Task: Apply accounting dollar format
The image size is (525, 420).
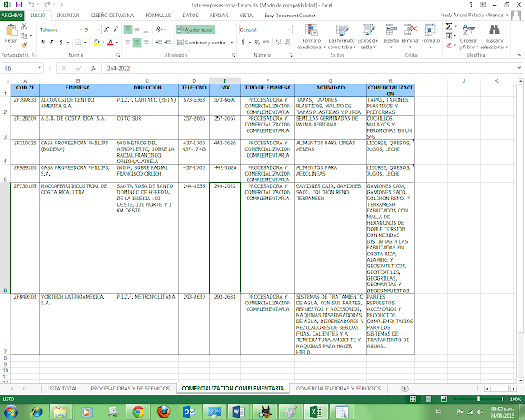Action: (x=244, y=42)
